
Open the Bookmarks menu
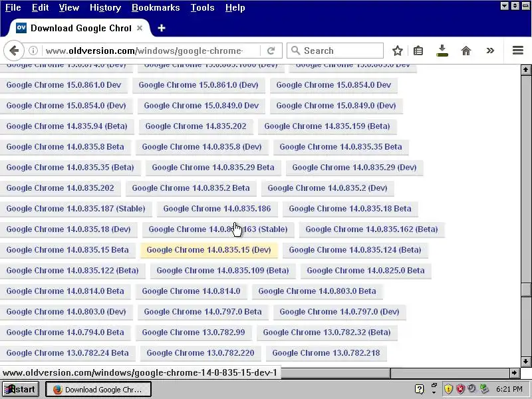click(156, 7)
